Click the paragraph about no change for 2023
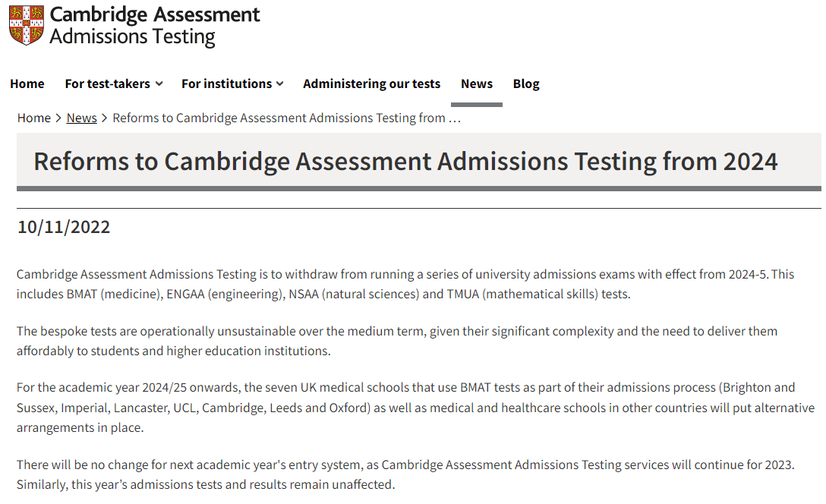Screen dimensions: 826x504 click(x=405, y=474)
